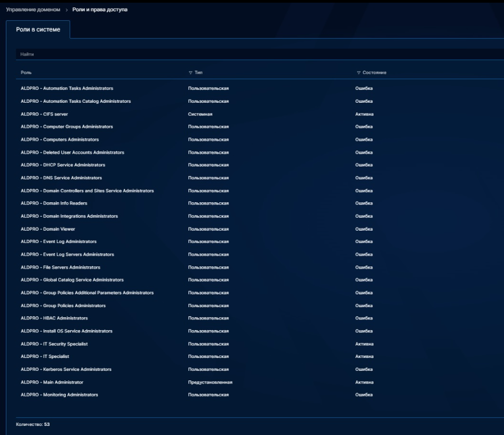Viewport: 504px width, 435px height.
Task: Open ALDPRO - Main Administrator role
Action: tap(51, 382)
